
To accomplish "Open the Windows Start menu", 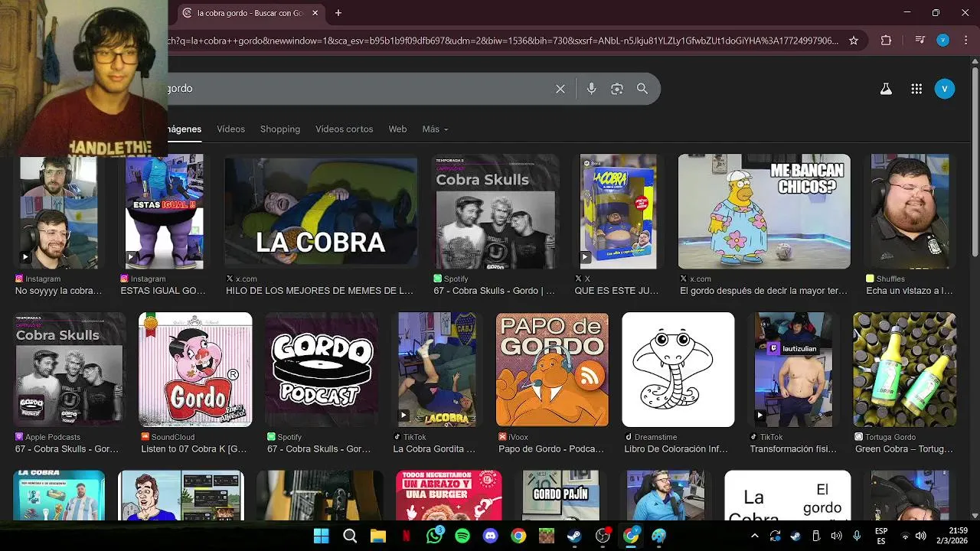I will tap(322, 536).
